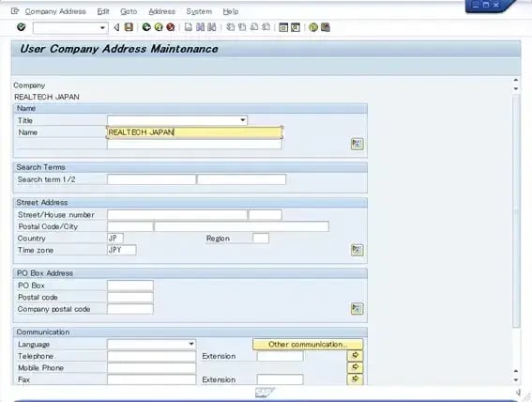The height and width of the screenshot is (402, 532).
Task: Click the Street input field
Action: [177, 214]
